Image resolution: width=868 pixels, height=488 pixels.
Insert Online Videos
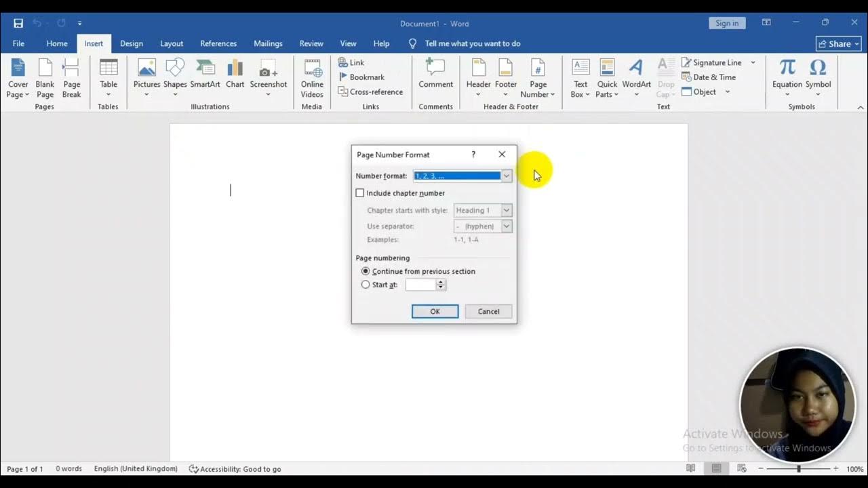(x=312, y=79)
